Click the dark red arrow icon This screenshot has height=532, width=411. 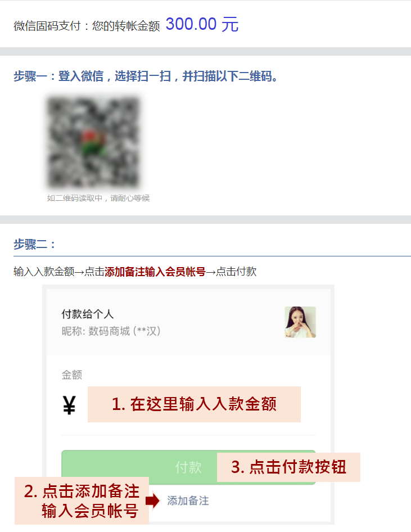click(x=152, y=501)
